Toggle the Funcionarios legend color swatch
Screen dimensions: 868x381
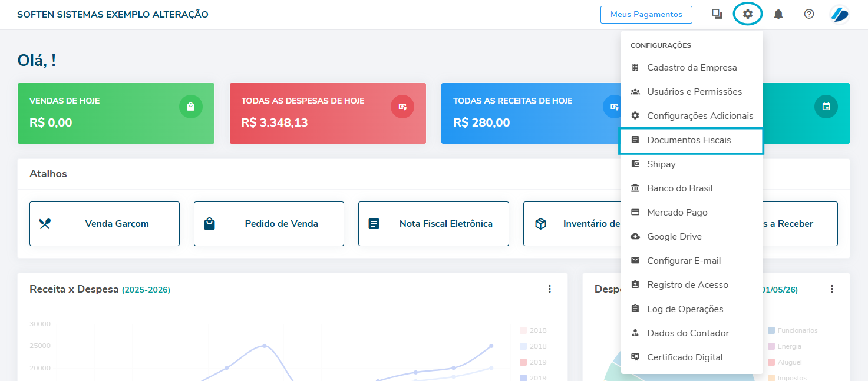click(771, 331)
